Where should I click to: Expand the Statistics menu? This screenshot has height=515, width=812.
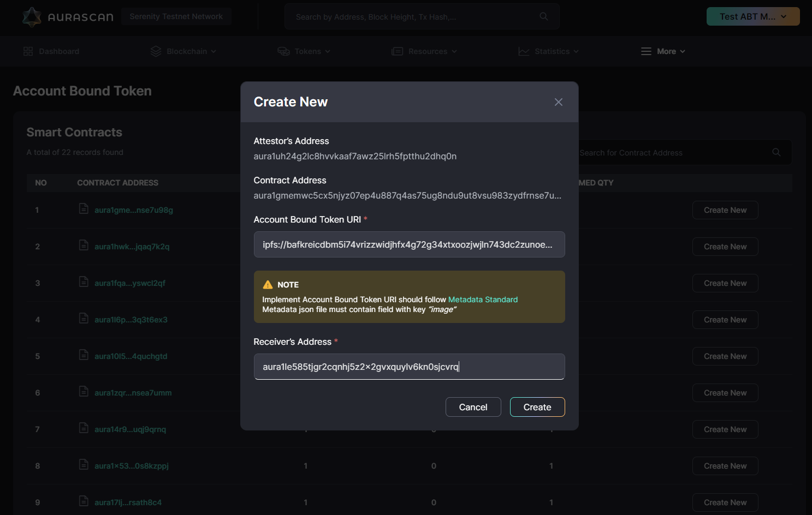[548, 51]
